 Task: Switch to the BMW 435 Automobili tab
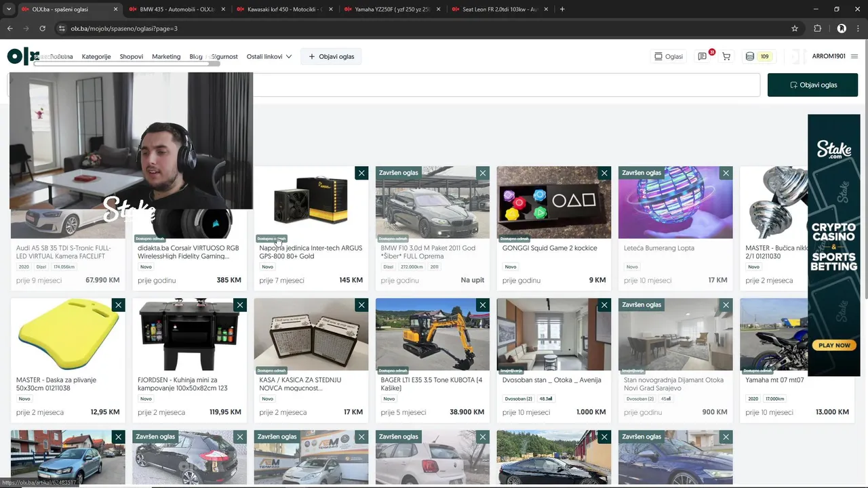(x=178, y=9)
